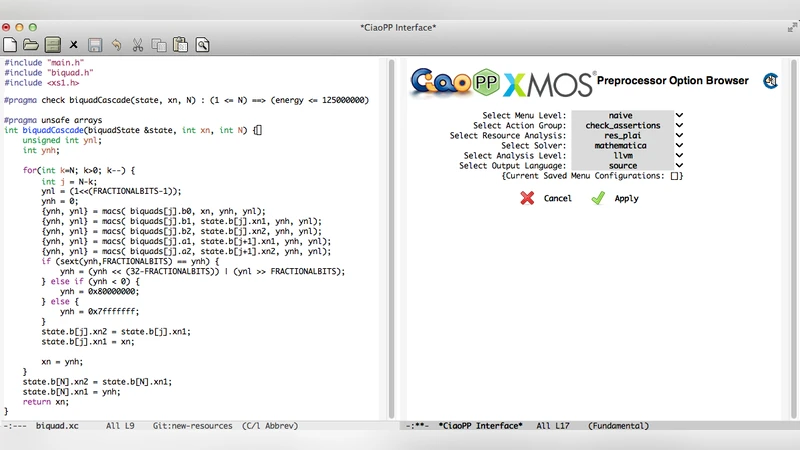Click the Undo arrow icon

117,44
